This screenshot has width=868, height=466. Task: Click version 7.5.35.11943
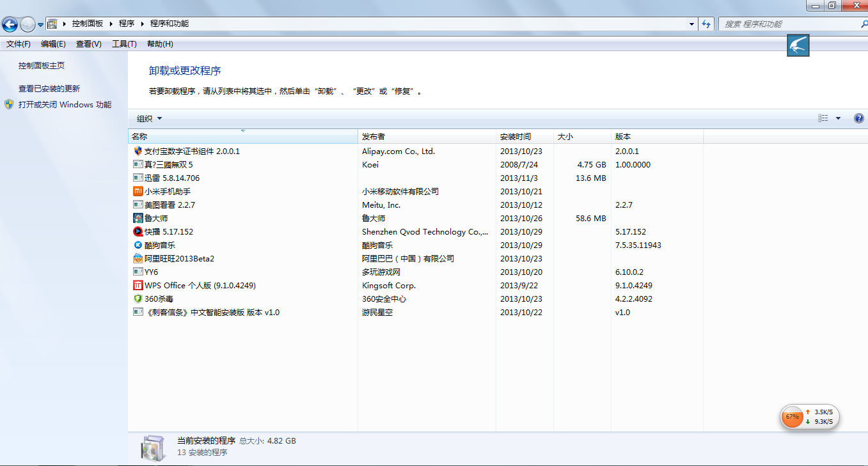click(638, 245)
